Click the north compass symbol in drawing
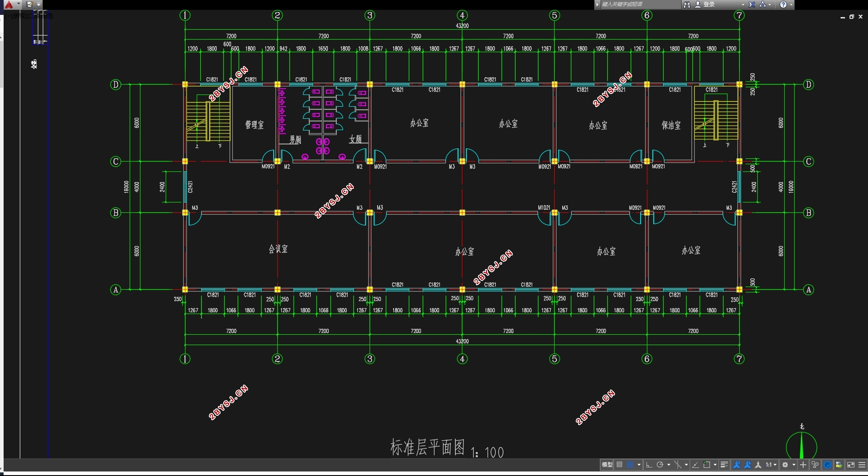 (x=801, y=444)
